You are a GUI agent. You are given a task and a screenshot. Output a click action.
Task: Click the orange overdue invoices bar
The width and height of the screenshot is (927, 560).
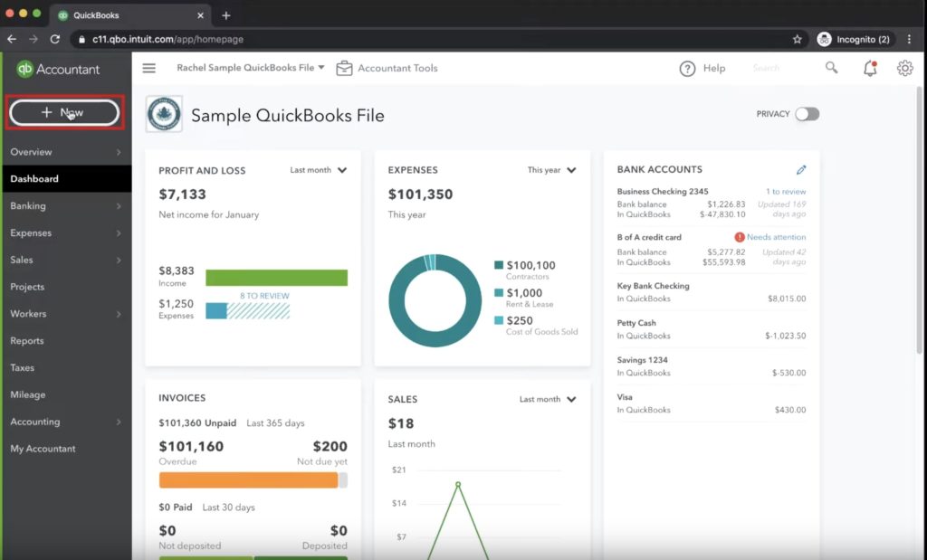point(248,479)
